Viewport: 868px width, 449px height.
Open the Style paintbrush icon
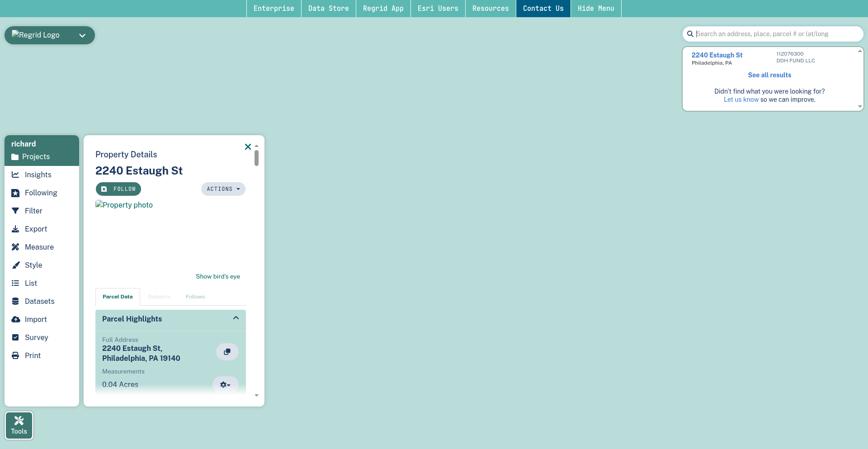15,265
